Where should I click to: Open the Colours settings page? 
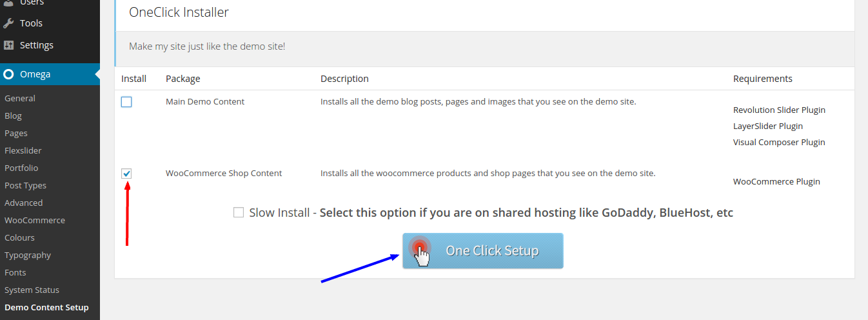pyautogui.click(x=19, y=237)
